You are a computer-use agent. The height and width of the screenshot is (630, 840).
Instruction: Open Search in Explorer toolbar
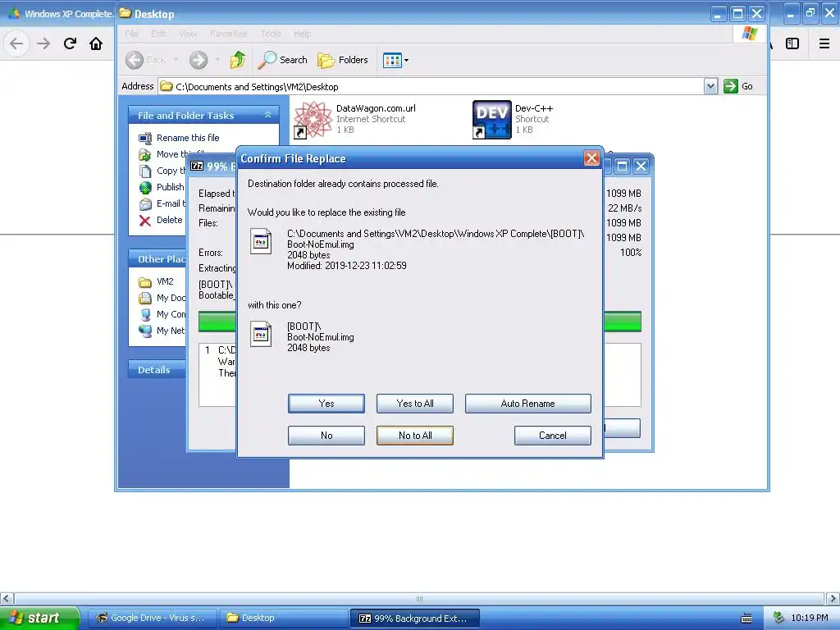[x=282, y=60]
